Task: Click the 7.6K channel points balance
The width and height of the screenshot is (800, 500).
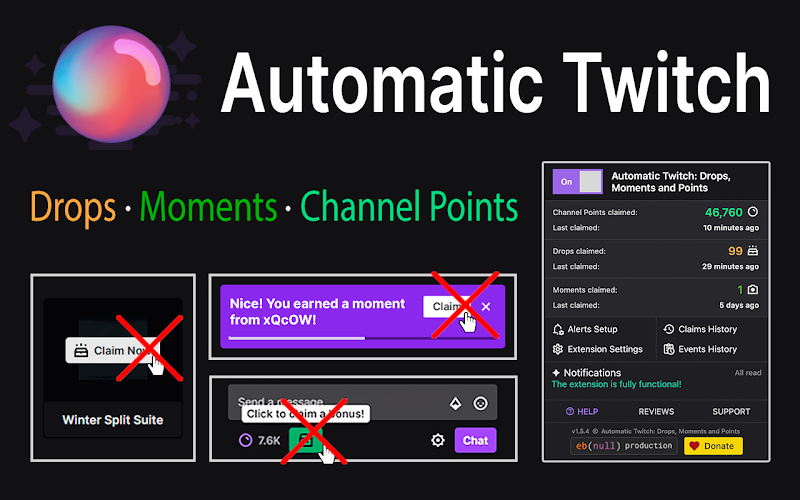Action: pos(260,440)
